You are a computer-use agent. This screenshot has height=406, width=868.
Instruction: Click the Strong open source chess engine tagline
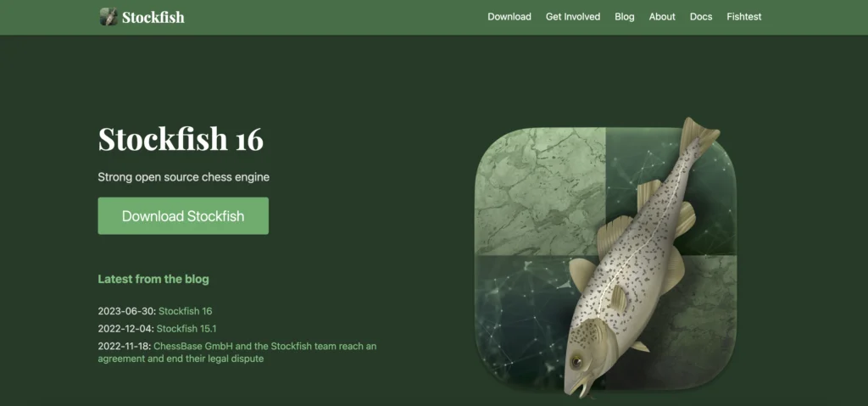tap(184, 177)
